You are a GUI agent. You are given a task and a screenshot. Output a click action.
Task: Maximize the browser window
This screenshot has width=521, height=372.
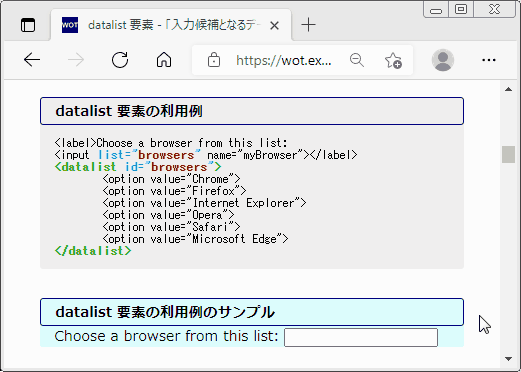click(461, 9)
